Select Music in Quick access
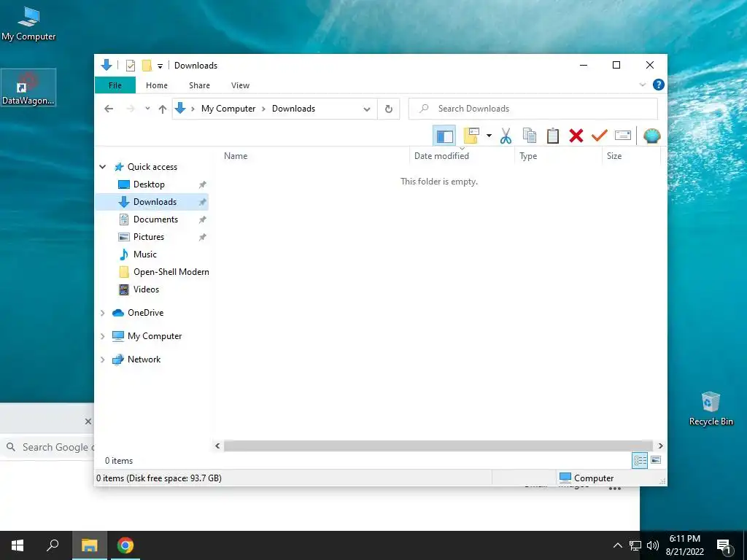The width and height of the screenshot is (747, 560). (x=145, y=254)
